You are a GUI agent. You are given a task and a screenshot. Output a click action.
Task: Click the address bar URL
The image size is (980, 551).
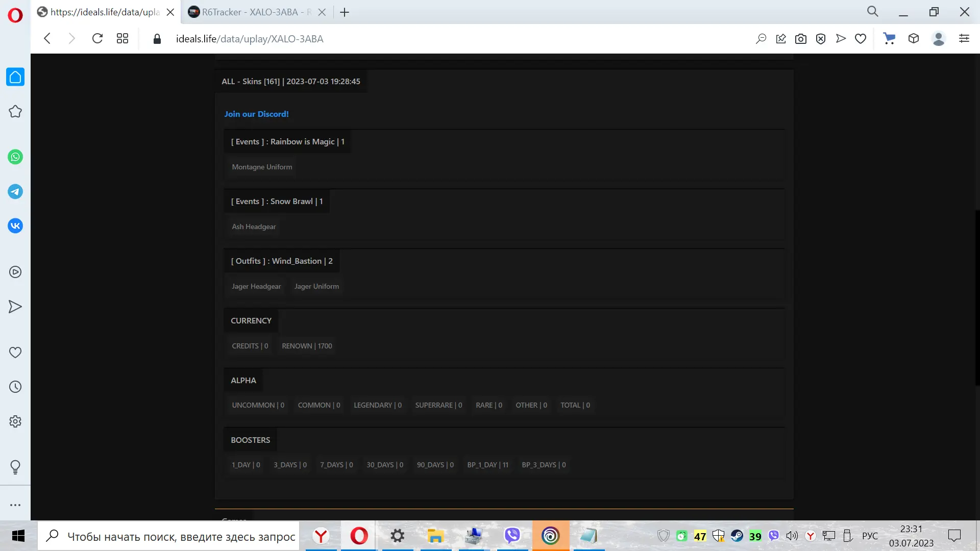[250, 39]
